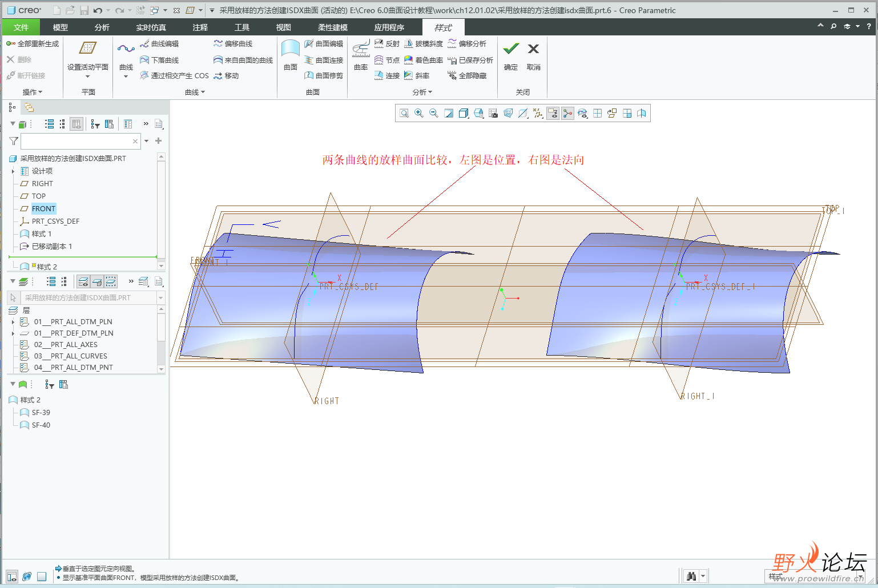Click the undo icon in quick access toolbar
The width and height of the screenshot is (878, 588).
pyautogui.click(x=98, y=10)
